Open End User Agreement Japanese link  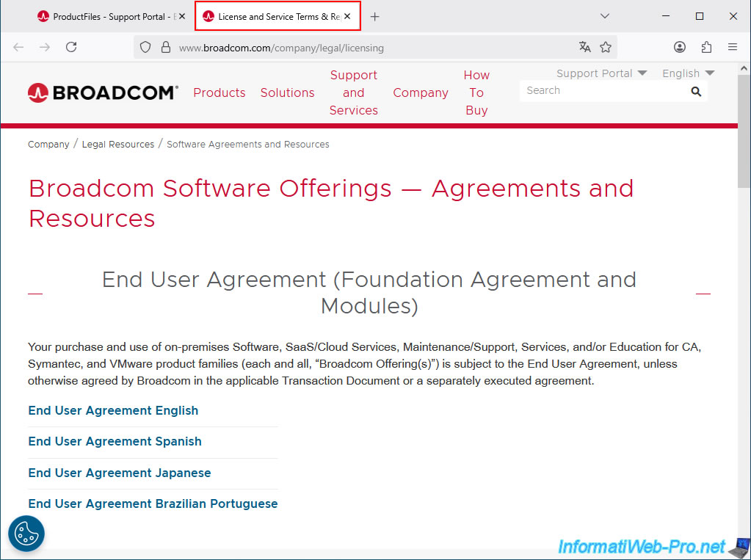coord(120,473)
